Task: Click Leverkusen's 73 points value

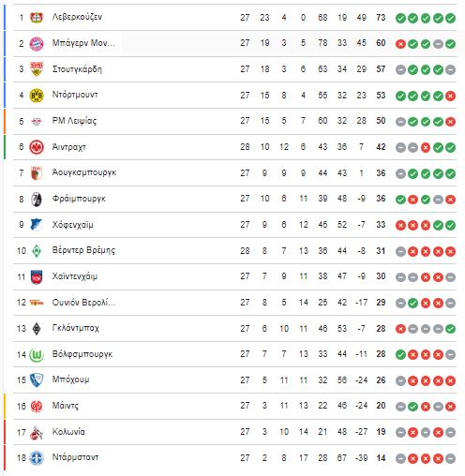Action: [381, 18]
